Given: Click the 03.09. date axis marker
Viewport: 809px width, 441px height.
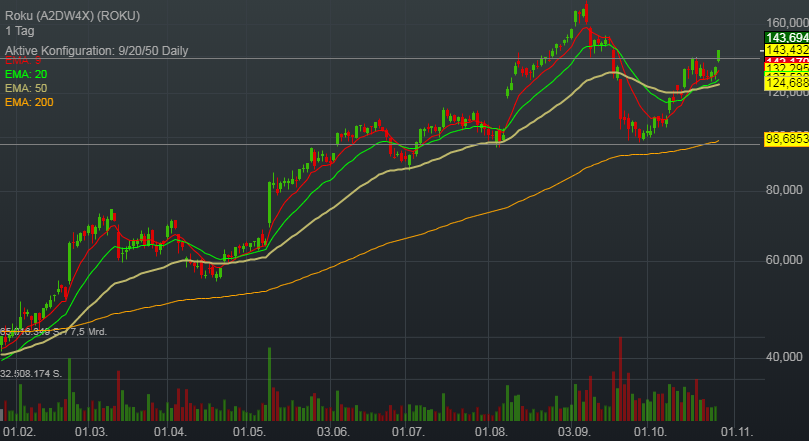Looking at the screenshot, I should coord(574,432).
